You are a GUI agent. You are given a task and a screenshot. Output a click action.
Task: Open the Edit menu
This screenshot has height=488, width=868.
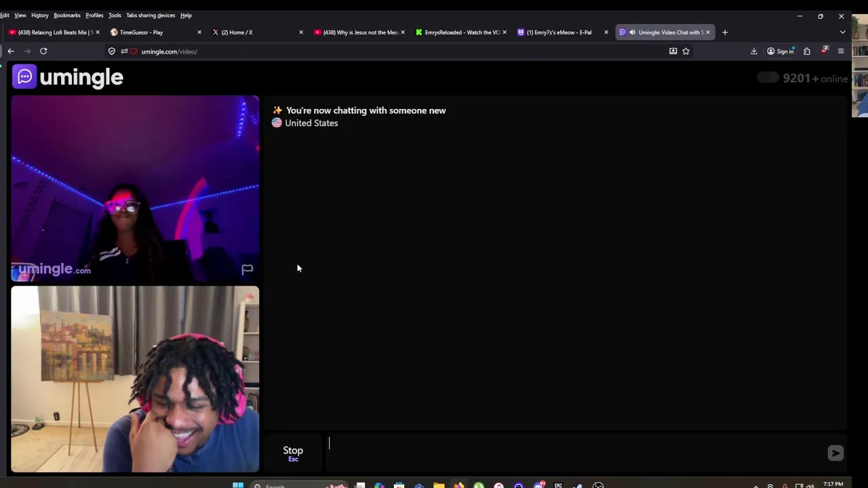tap(4, 15)
